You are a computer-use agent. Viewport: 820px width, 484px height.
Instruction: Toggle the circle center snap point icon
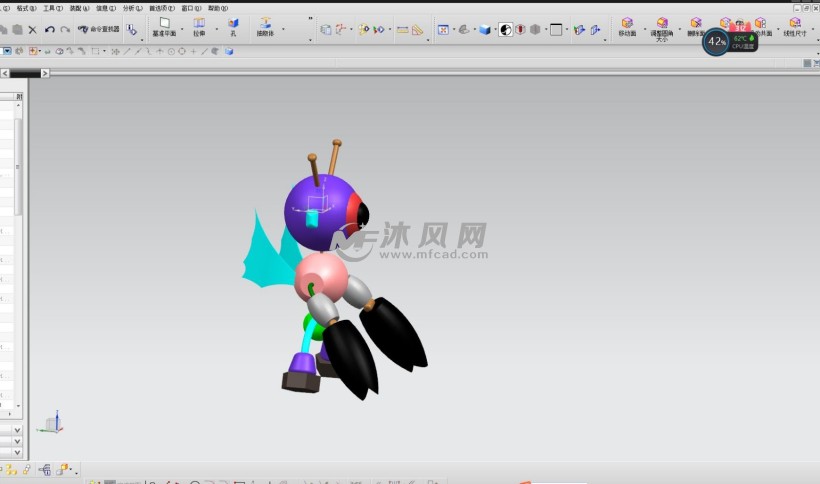pyautogui.click(x=171, y=51)
